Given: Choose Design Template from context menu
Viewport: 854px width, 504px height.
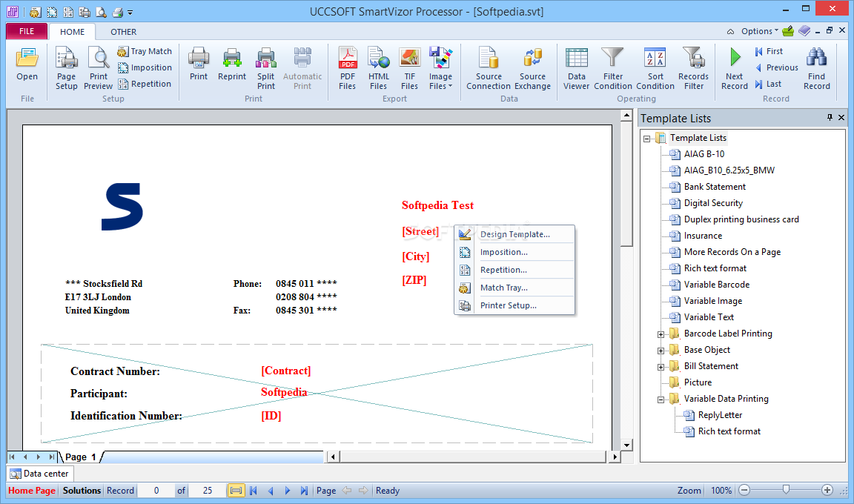Looking at the screenshot, I should [x=514, y=234].
